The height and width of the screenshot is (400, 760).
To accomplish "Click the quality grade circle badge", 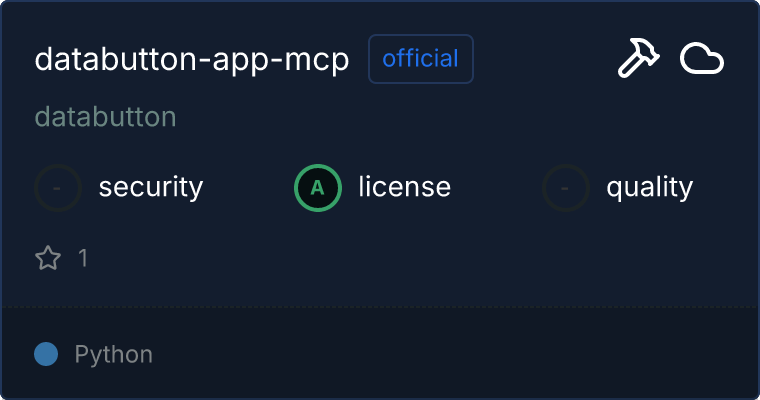I will click(566, 187).
